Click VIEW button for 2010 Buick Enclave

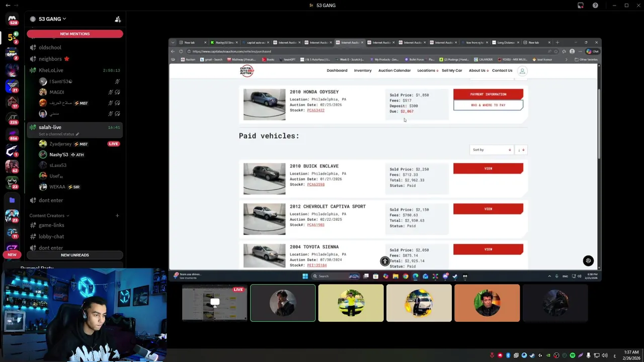488,168
